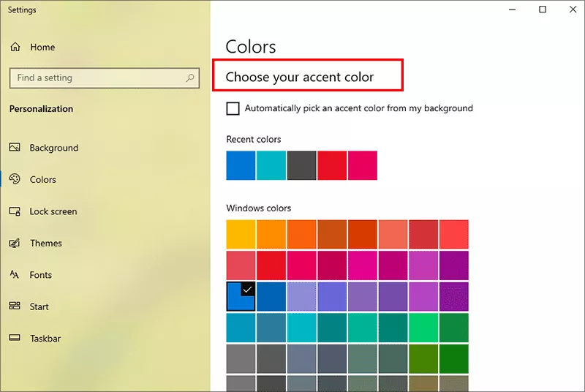Viewport: 585px width, 392px height.
Task: Select the Colors sidebar label
Action: click(x=43, y=179)
